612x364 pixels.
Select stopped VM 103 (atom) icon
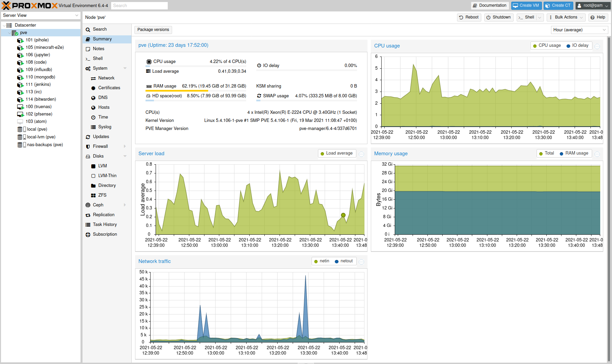(20, 122)
